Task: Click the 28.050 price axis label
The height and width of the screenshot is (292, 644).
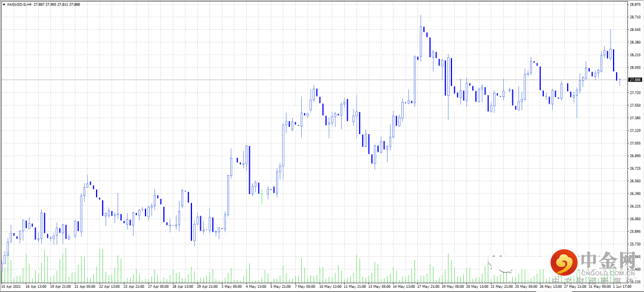Action: [x=634, y=67]
